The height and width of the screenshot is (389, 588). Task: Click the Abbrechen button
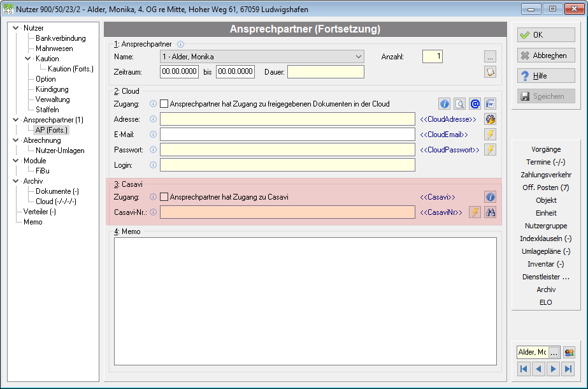(546, 55)
